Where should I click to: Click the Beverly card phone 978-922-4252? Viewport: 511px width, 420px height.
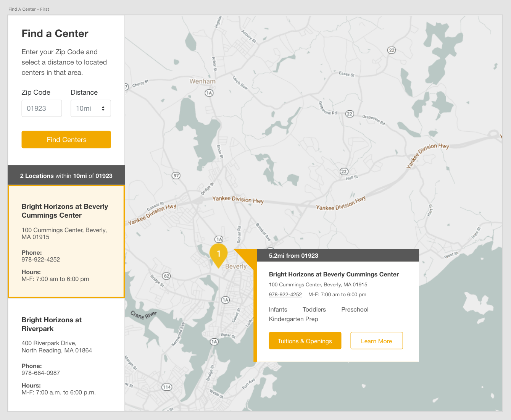point(41,259)
